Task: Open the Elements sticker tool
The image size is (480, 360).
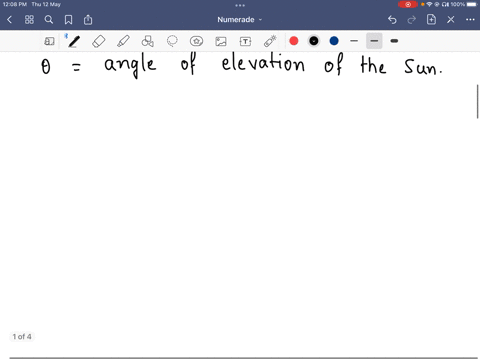Action: [x=196, y=41]
